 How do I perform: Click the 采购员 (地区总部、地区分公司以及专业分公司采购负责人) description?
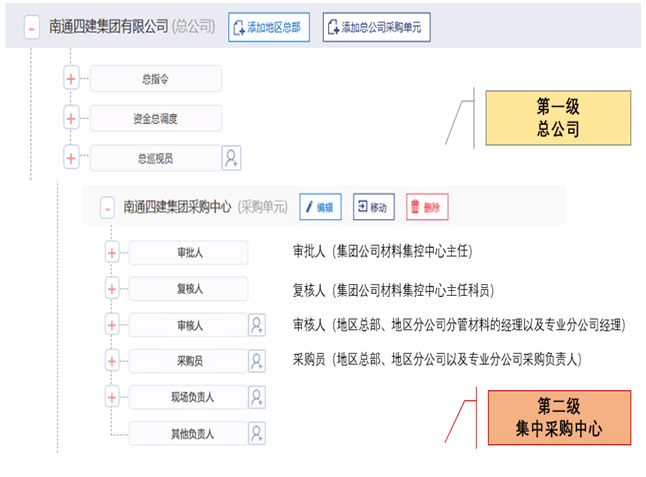(437, 359)
